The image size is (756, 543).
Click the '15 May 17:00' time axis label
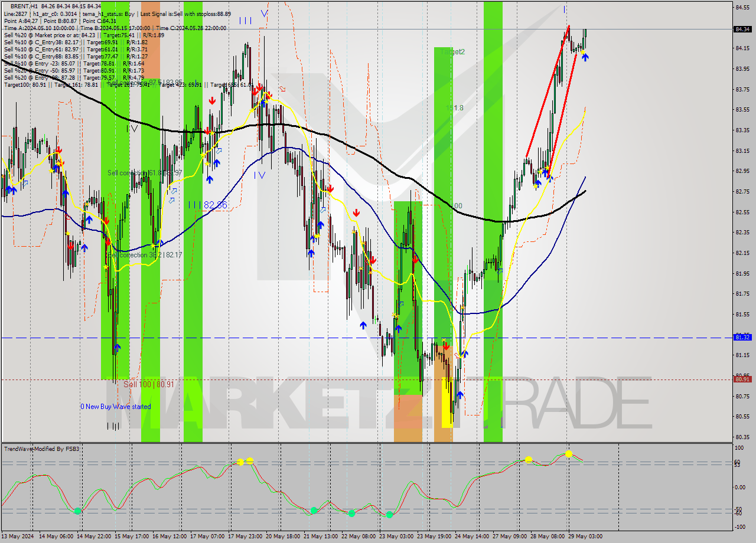132,537
